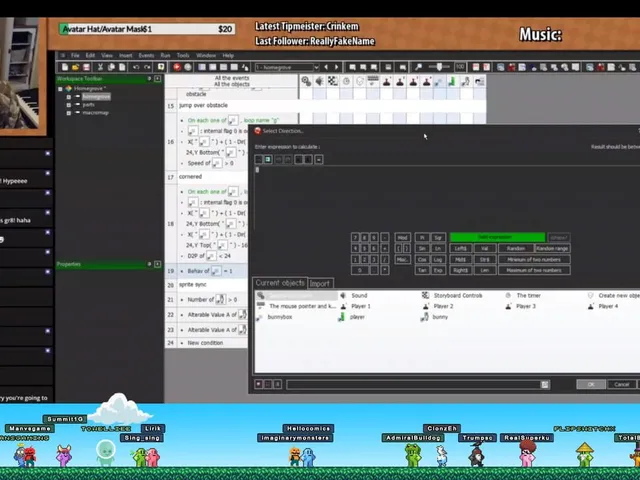The width and height of the screenshot is (640, 480).
Task: Open the frame selector dropdown labeled homegrove
Action: pyautogui.click(x=287, y=67)
